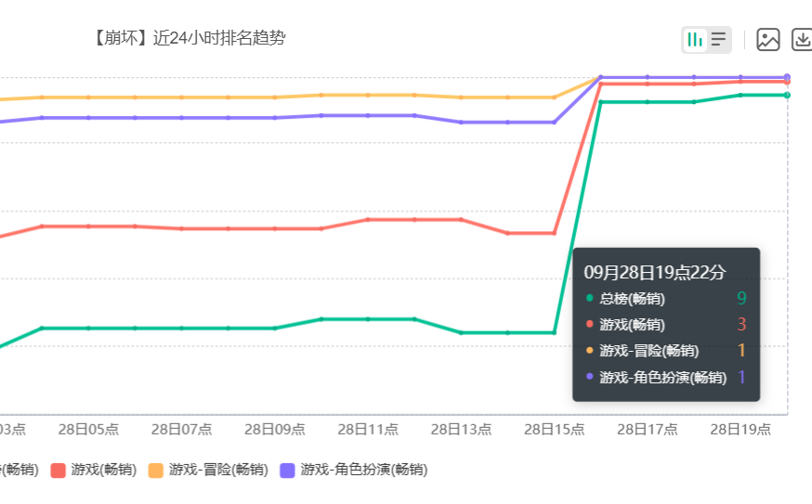Select the red line point at 28日11点

(368, 220)
